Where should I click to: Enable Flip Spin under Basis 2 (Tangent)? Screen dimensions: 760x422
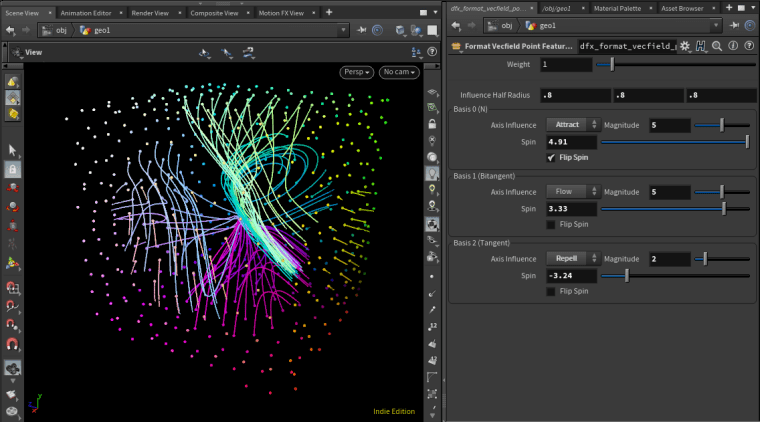click(552, 291)
